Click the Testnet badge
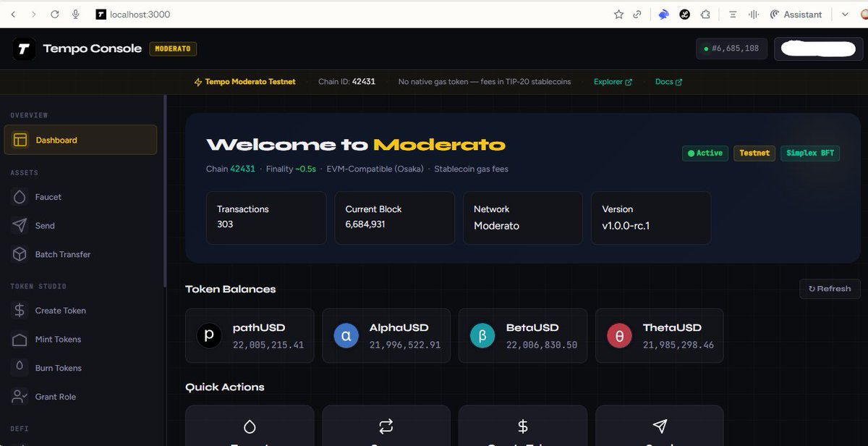 pos(754,153)
